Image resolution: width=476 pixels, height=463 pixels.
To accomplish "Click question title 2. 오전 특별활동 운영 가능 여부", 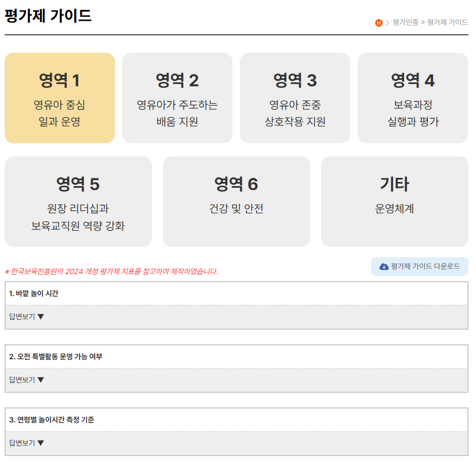I will click(56, 357).
